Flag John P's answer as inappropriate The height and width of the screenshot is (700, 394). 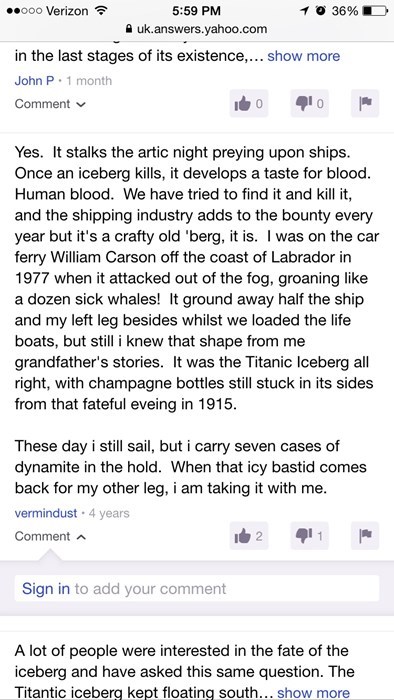(365, 104)
